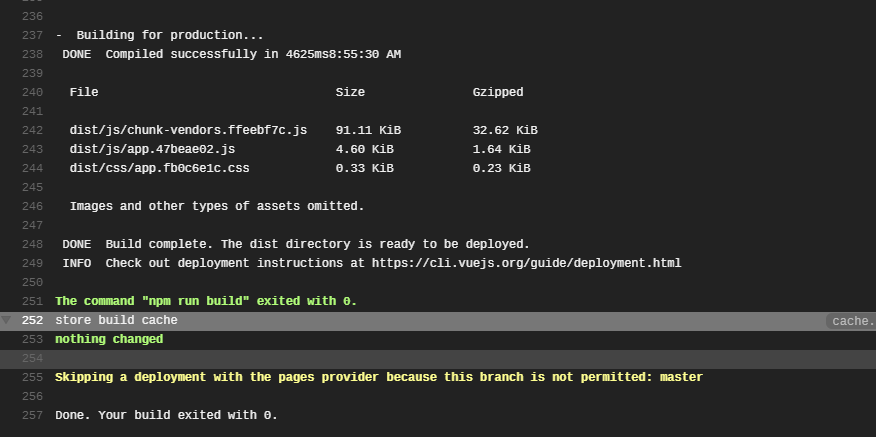This screenshot has width=876, height=437.
Task: Click 'Compiled successfully in 4625ms' line
Action: 231,54
